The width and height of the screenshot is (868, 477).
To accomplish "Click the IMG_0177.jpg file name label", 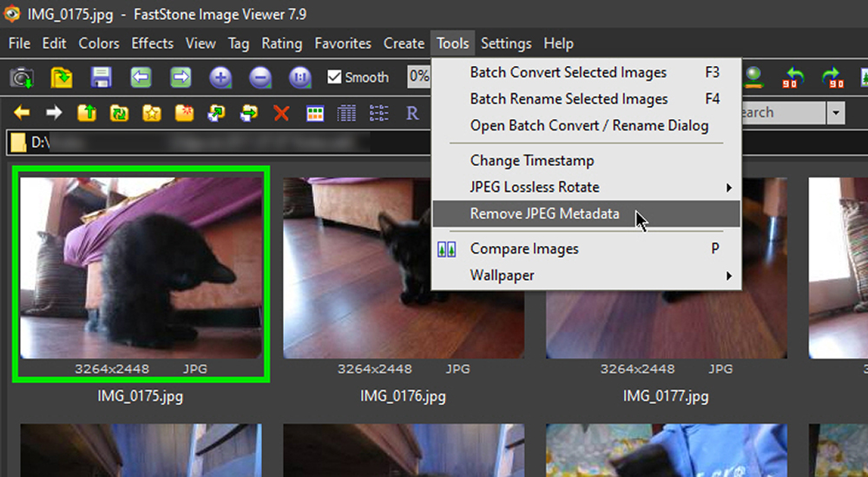I will 666,397.
